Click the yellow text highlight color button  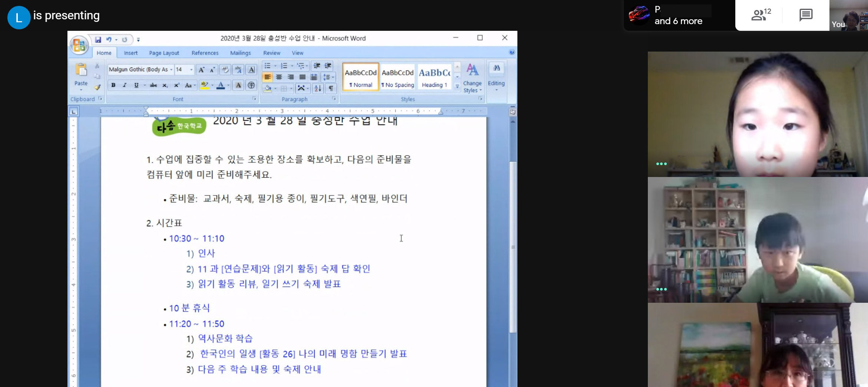(204, 85)
